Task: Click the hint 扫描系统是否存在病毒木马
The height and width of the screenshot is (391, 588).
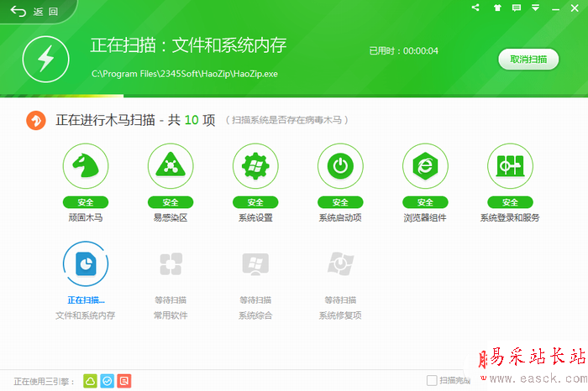Action: [x=287, y=120]
